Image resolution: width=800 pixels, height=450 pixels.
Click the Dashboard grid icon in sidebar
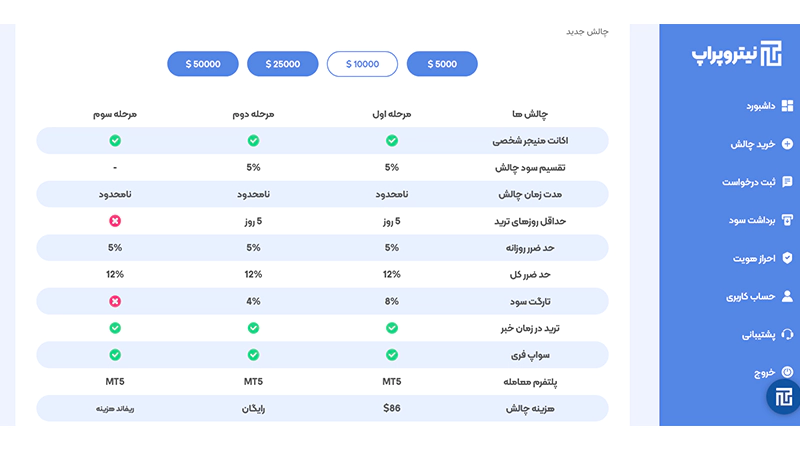click(x=787, y=106)
